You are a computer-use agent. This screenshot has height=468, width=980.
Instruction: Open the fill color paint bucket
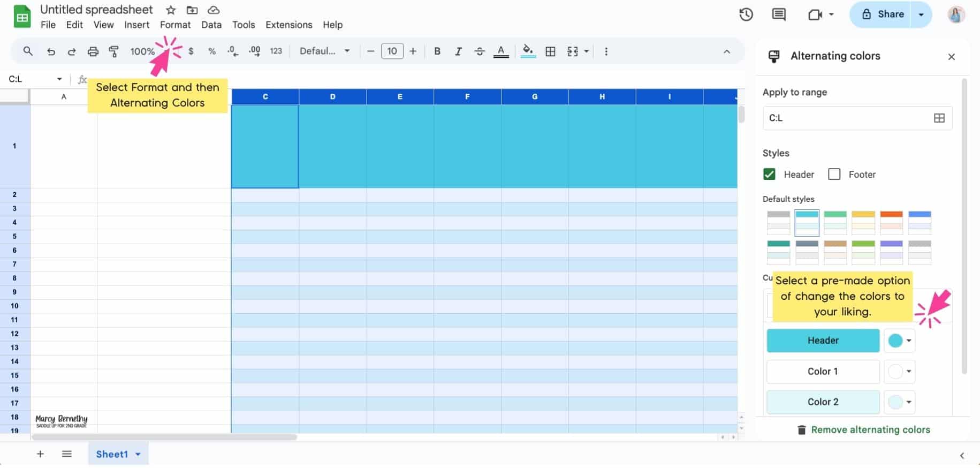pyautogui.click(x=528, y=51)
